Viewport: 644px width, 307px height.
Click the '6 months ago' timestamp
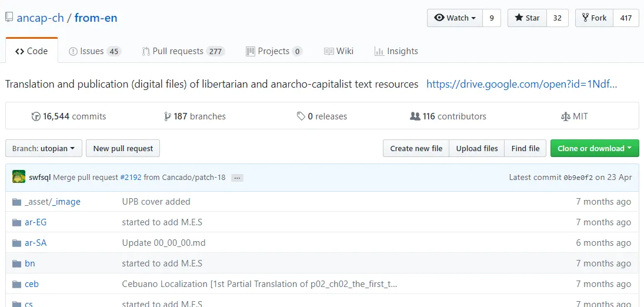pyautogui.click(x=603, y=242)
